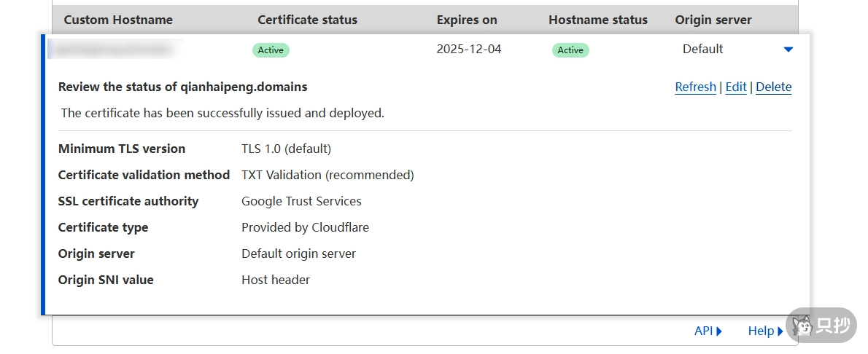The image size is (868, 354).
Task: Click the Refresh link
Action: (695, 87)
